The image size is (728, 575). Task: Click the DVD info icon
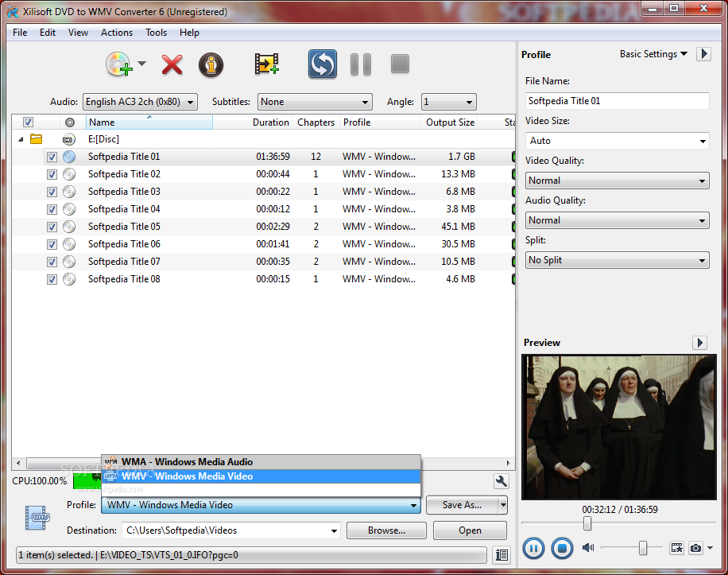tap(211, 64)
